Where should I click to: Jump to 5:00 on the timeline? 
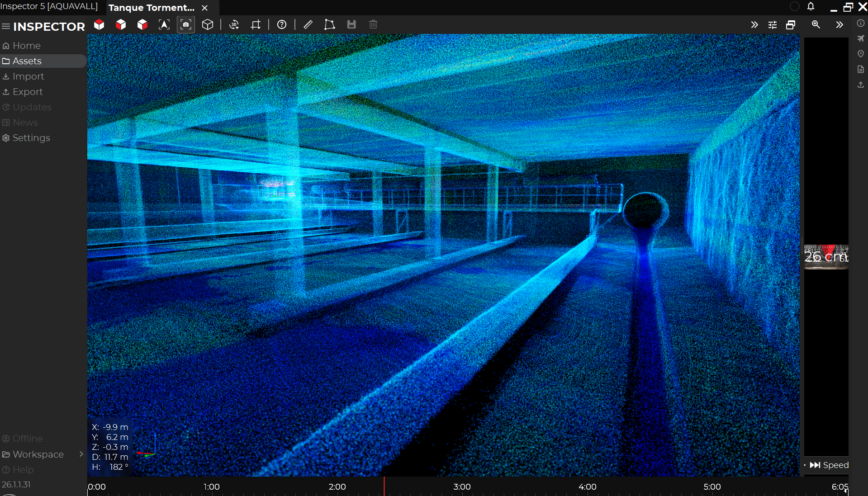[712, 487]
